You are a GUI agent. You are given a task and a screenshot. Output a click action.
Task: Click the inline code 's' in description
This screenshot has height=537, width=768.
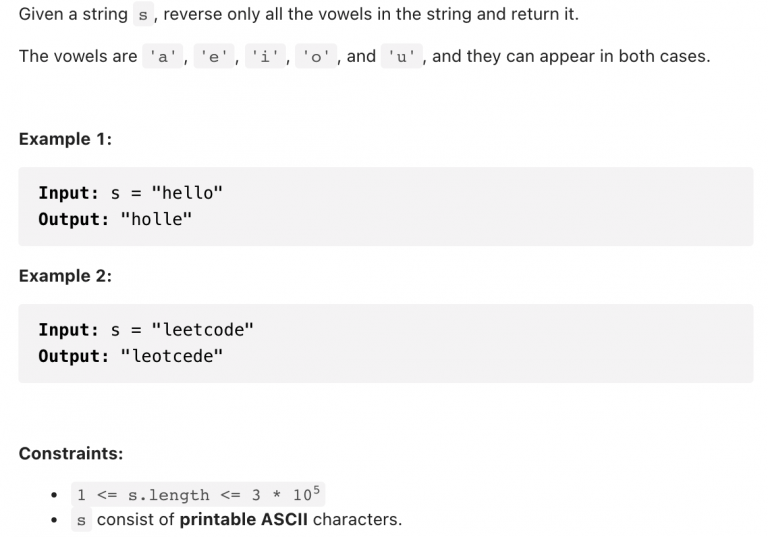click(143, 14)
